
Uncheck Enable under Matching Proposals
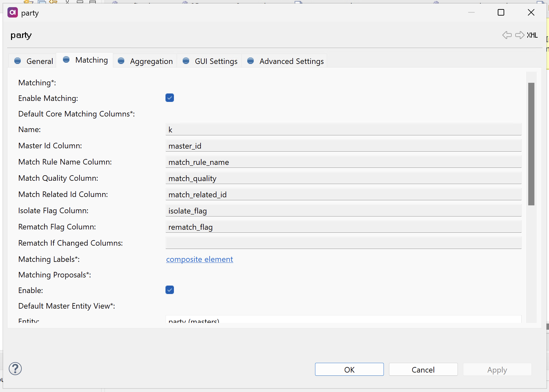pos(169,290)
